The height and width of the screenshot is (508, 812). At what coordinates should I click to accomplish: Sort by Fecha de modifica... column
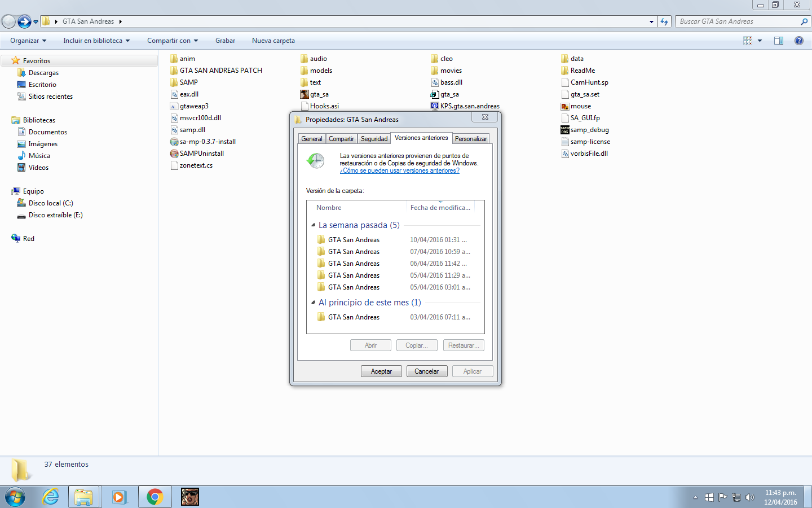point(440,208)
